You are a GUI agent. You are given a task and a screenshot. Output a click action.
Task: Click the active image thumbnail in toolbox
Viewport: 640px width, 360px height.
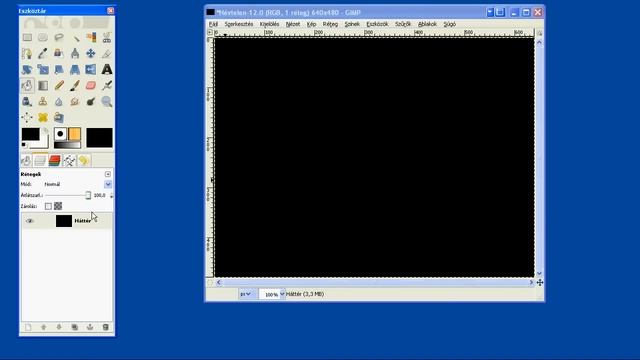[x=99, y=138]
